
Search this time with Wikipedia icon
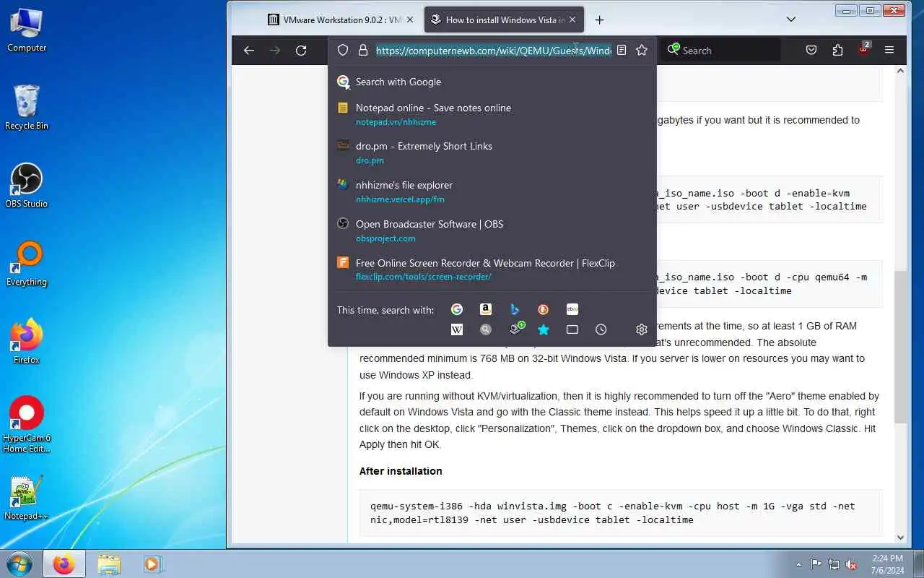pos(457,329)
